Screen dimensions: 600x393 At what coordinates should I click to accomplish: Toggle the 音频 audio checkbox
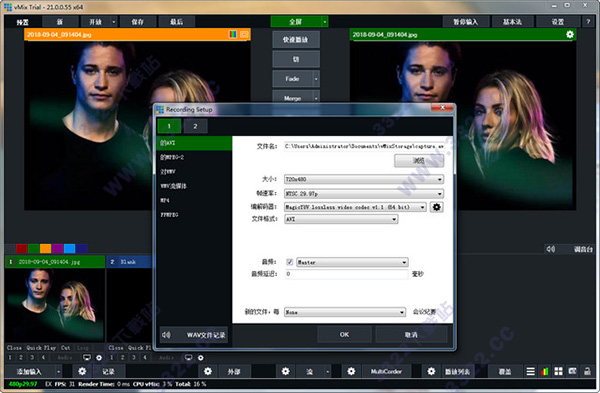coord(290,262)
